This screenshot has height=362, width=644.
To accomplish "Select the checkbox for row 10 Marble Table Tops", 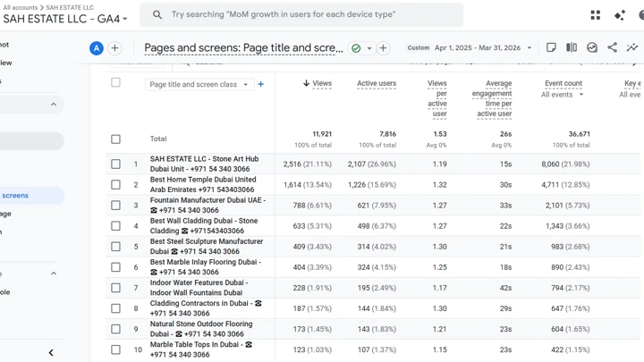I will [x=115, y=349].
